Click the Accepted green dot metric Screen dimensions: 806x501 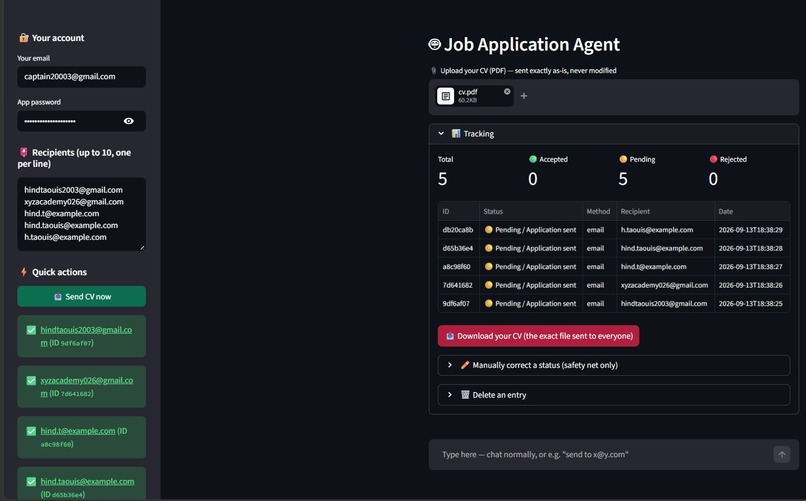point(533,159)
